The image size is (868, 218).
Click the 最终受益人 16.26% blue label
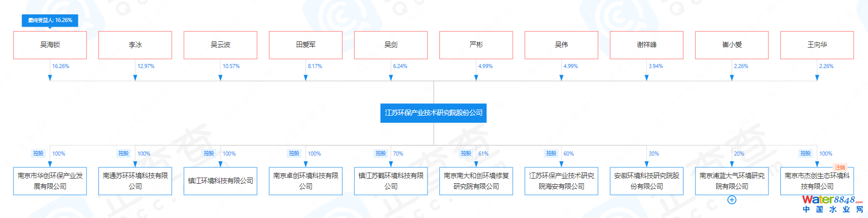tap(50, 20)
